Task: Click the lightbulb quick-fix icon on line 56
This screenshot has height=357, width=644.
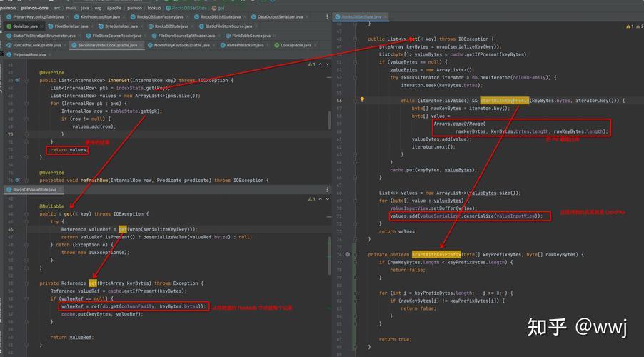Action: [363, 100]
